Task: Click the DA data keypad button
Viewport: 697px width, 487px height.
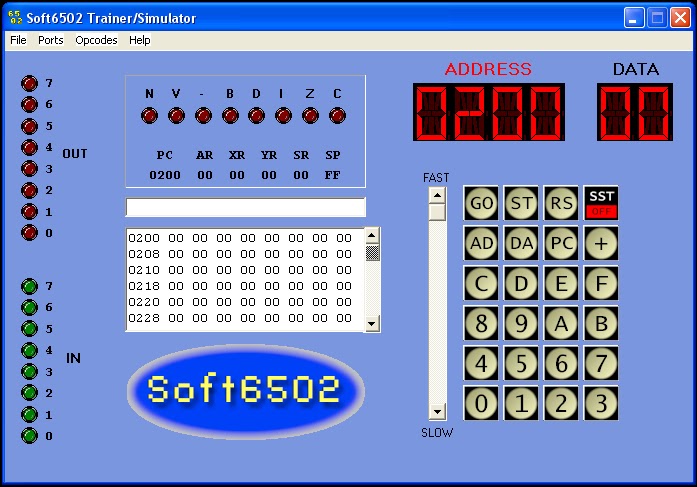Action: pos(521,243)
